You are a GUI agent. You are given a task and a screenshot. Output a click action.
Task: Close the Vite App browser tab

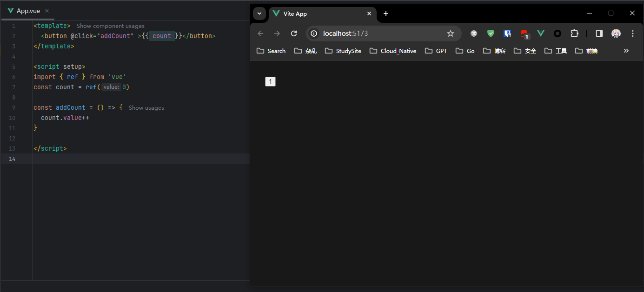[369, 13]
